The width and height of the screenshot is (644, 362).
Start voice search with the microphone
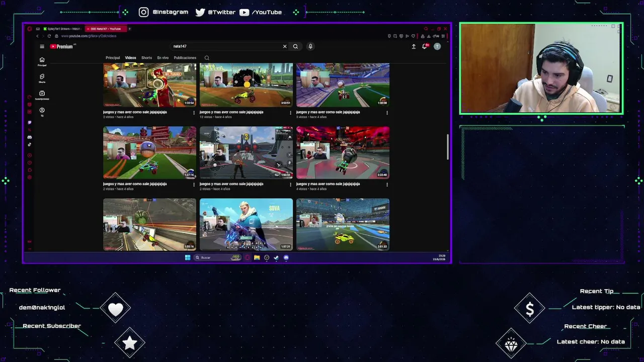[x=310, y=46]
